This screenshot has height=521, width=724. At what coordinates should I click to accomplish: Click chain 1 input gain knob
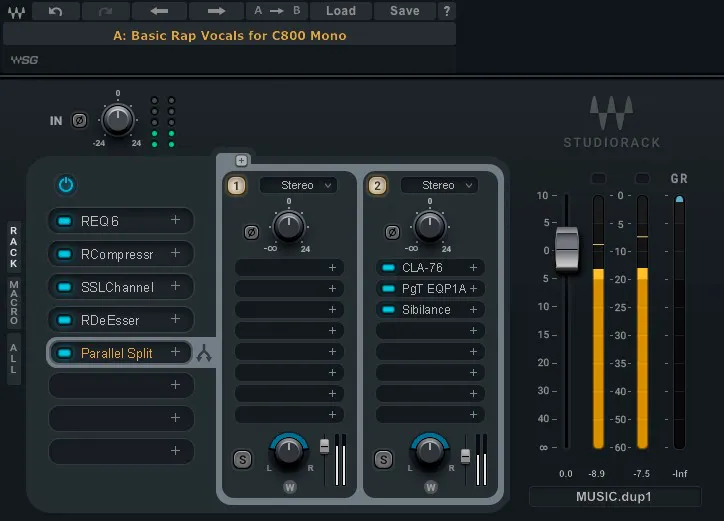coord(289,226)
